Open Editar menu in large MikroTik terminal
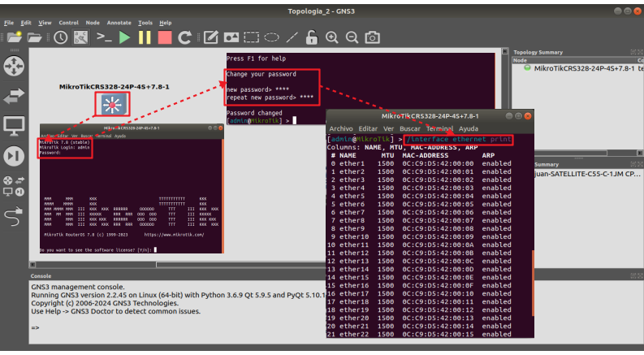The width and height of the screenshot is (644, 355). 368,128
